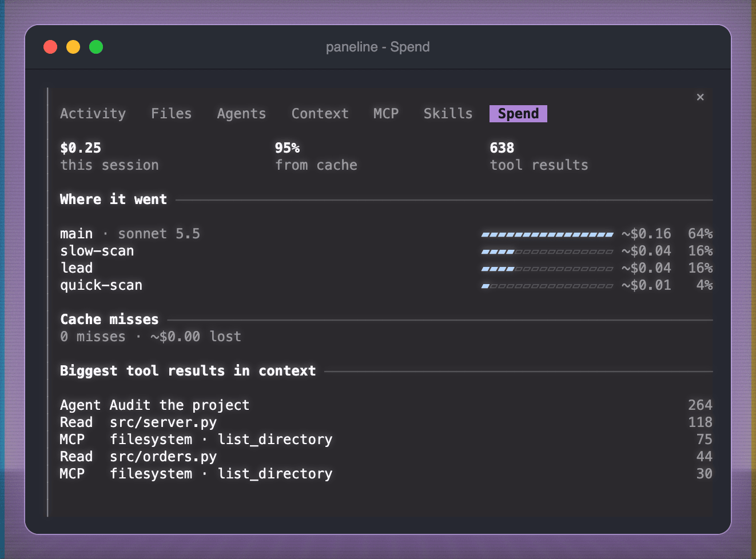
Task: Click the Cache misses section heading
Action: point(109,320)
